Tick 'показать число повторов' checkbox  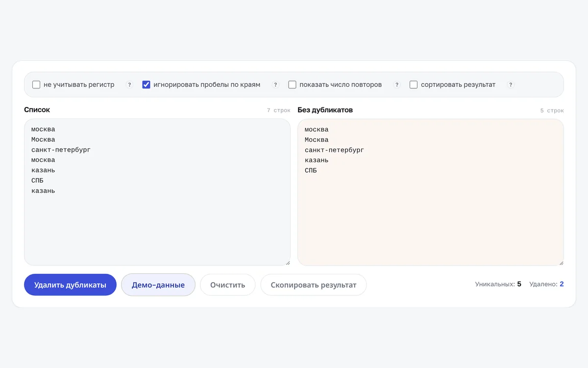[x=292, y=85]
